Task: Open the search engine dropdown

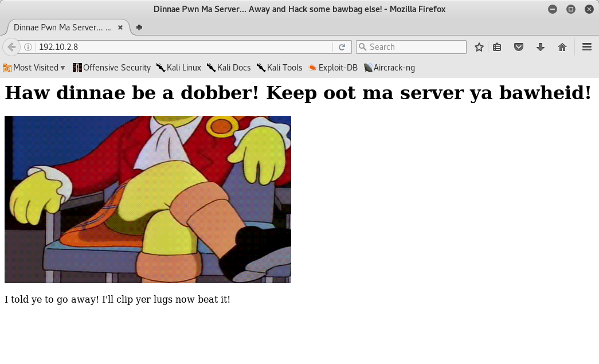Action: 362,46
